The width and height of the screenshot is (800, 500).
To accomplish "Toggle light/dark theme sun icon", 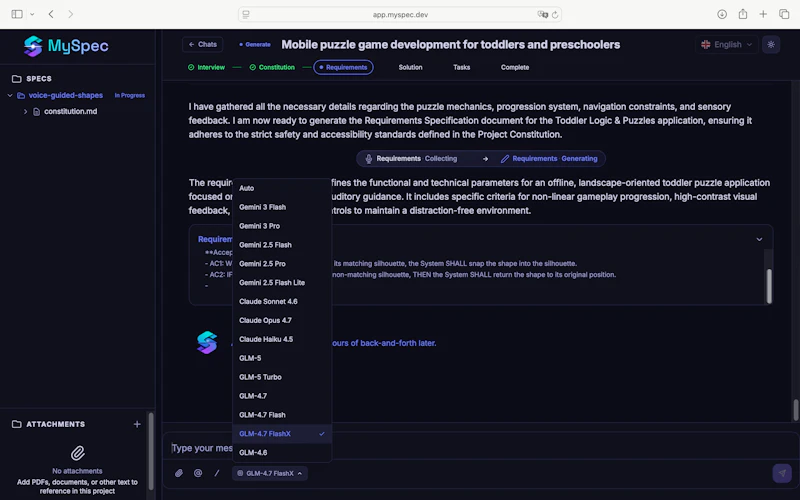I will tap(771, 44).
